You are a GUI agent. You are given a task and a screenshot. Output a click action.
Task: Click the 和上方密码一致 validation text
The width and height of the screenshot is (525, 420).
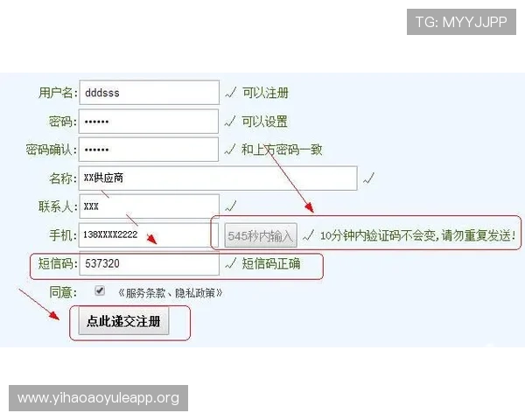pos(282,150)
